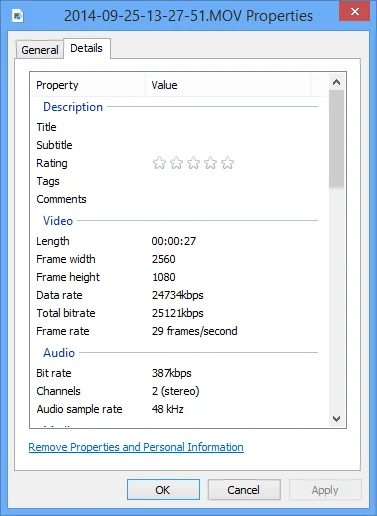Set rating to four stars
Screen dimensions: 377x516
(210, 163)
